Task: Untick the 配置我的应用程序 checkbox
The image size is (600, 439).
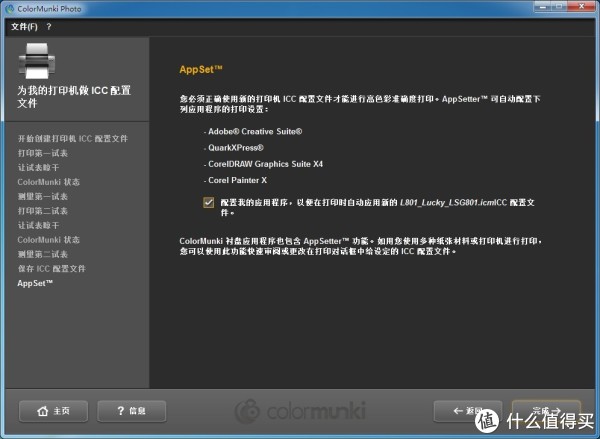Action: [209, 202]
